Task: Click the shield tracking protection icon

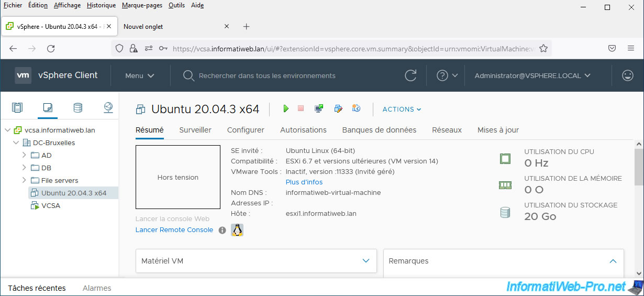Action: click(119, 48)
